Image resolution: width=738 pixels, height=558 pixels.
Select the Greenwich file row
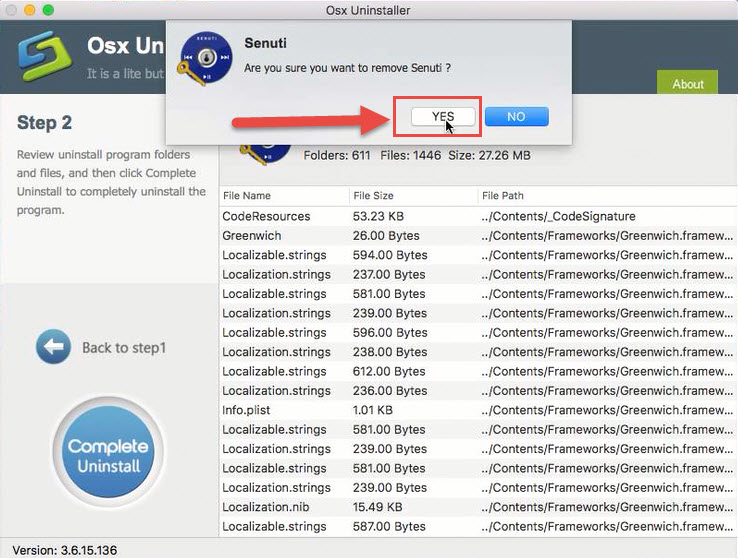252,236
